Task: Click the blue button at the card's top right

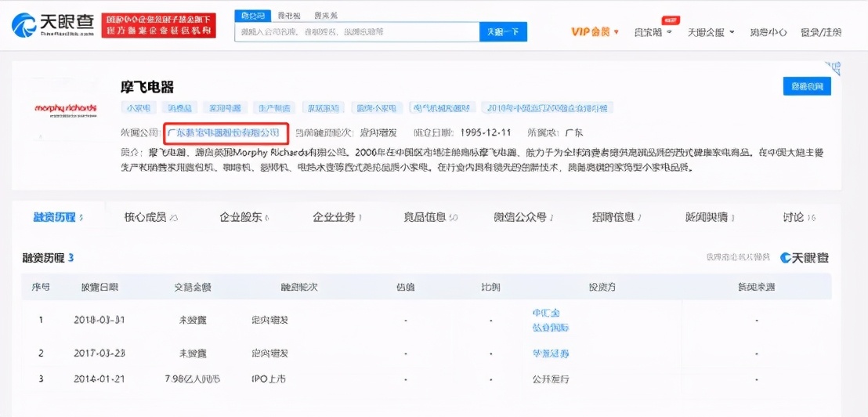Action: 807,86
